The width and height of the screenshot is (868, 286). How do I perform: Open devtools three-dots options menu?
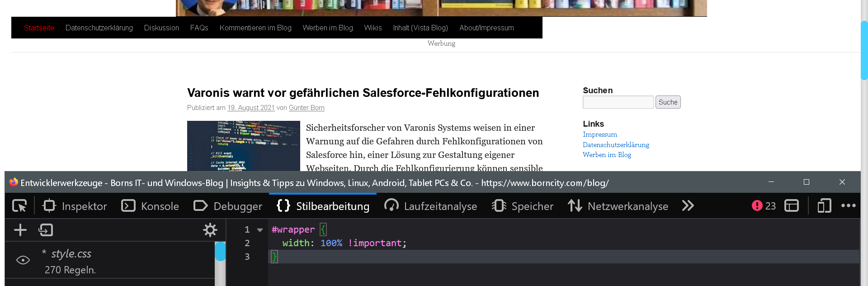click(848, 206)
